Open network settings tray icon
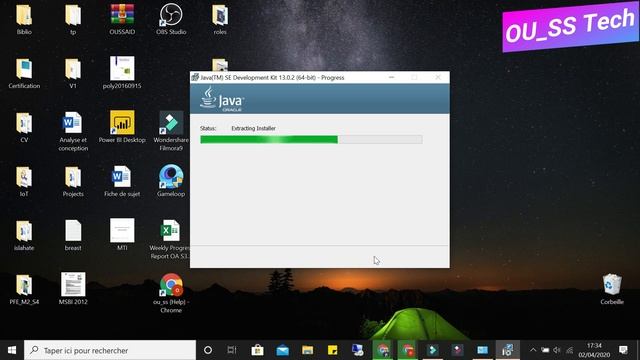Viewport: 640px width, 360px height. [x=569, y=350]
